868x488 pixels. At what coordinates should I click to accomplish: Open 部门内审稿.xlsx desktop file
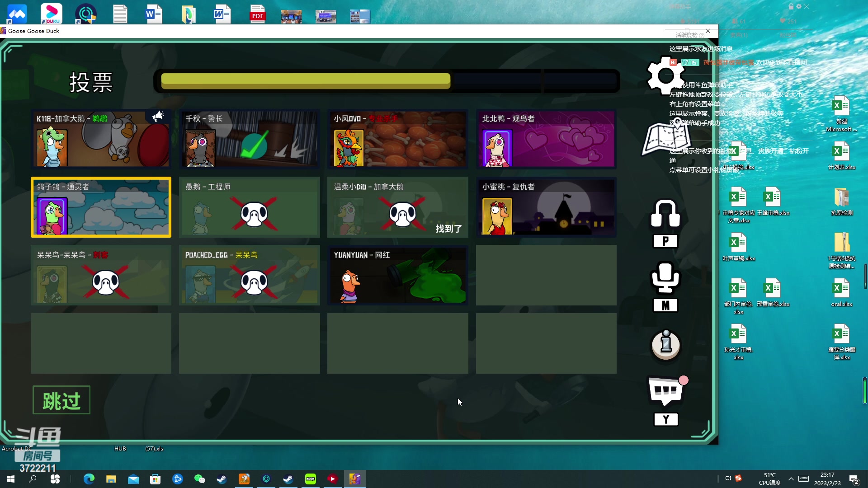[739, 296]
